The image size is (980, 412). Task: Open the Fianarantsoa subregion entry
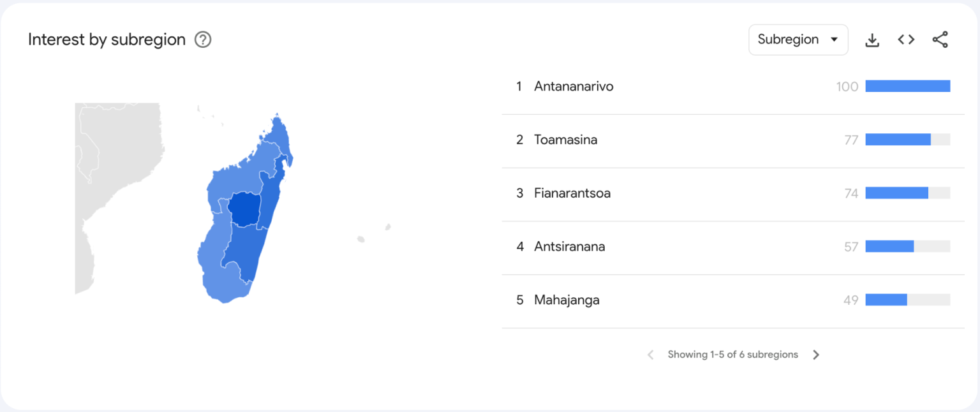coord(572,193)
